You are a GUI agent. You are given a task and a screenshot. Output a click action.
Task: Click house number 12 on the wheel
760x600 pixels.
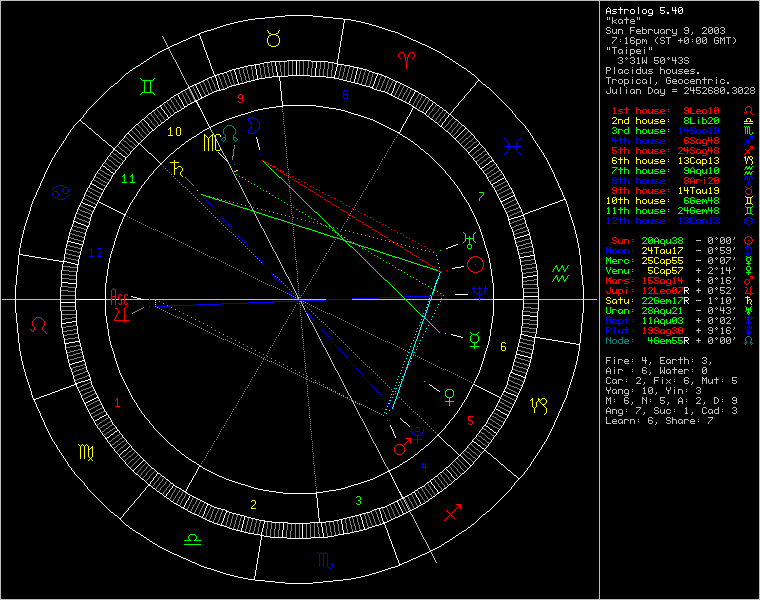point(95,252)
